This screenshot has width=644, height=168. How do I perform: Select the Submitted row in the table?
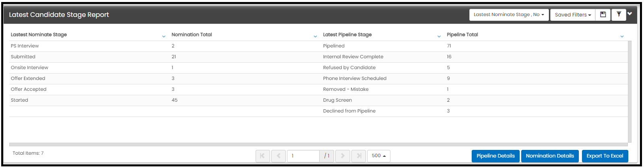(x=318, y=57)
